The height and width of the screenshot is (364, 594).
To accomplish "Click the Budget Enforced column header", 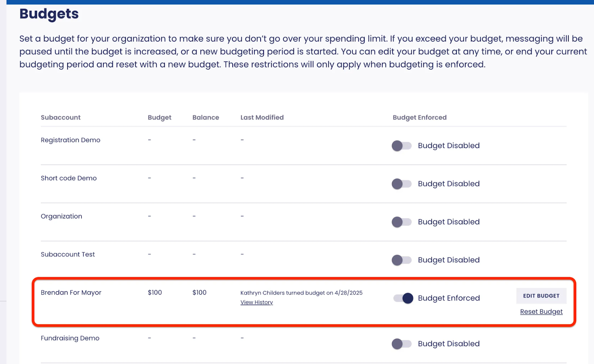I will 420,117.
